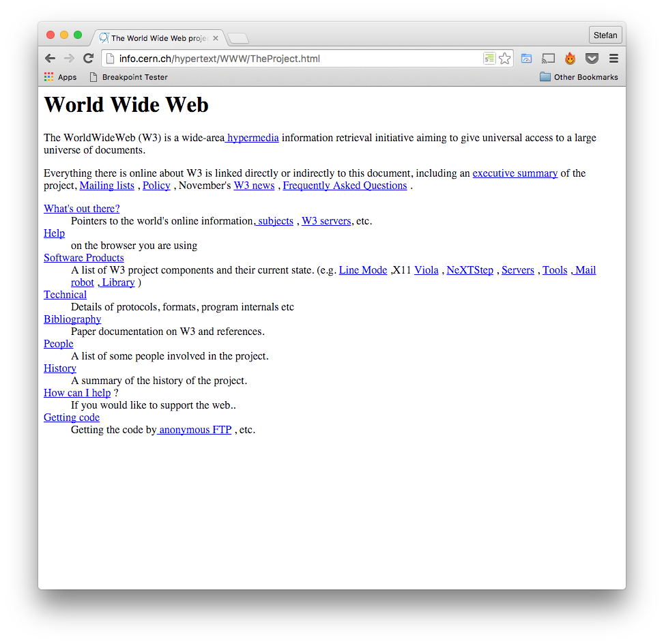Click text 'A list of some people involved in the project.'
Screen dimensions: 664x644
pos(170,356)
